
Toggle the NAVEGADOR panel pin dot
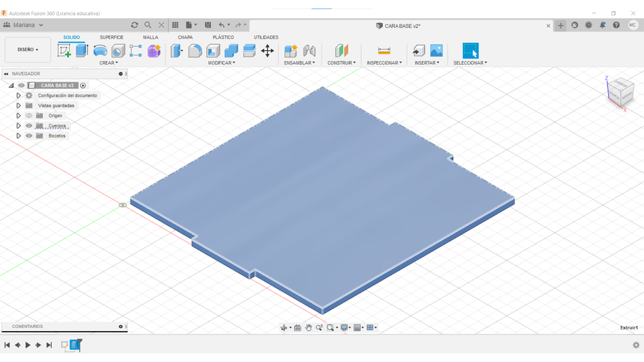point(121,74)
